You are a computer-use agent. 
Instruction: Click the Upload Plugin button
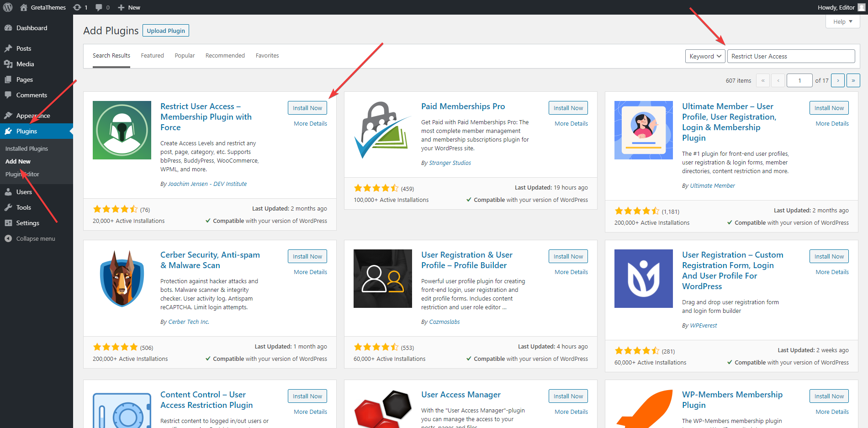[166, 31]
